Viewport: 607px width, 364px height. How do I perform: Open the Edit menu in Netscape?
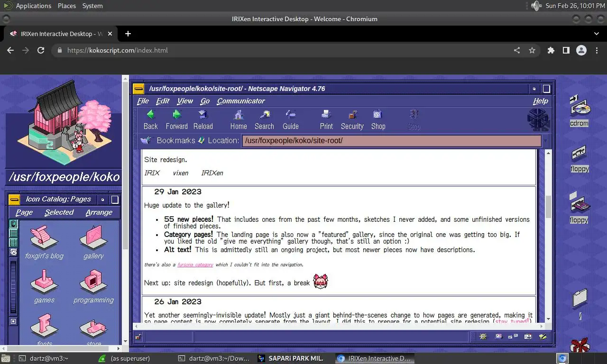pos(163,101)
